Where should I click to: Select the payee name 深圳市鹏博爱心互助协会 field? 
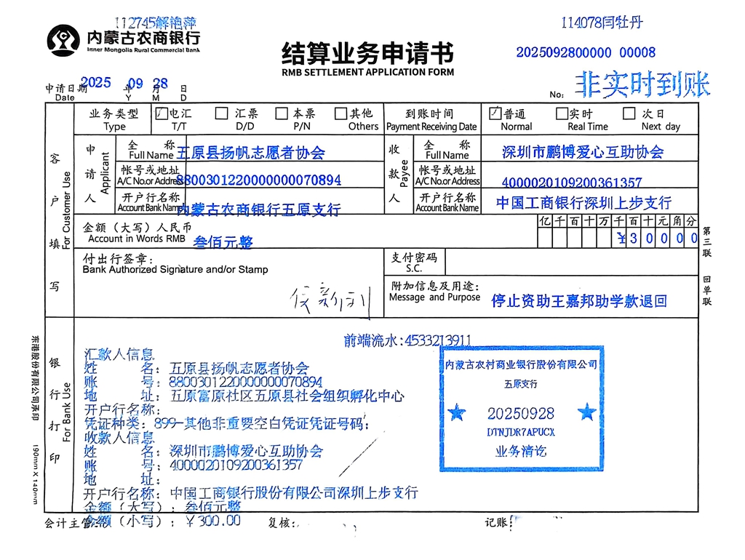tap(583, 152)
